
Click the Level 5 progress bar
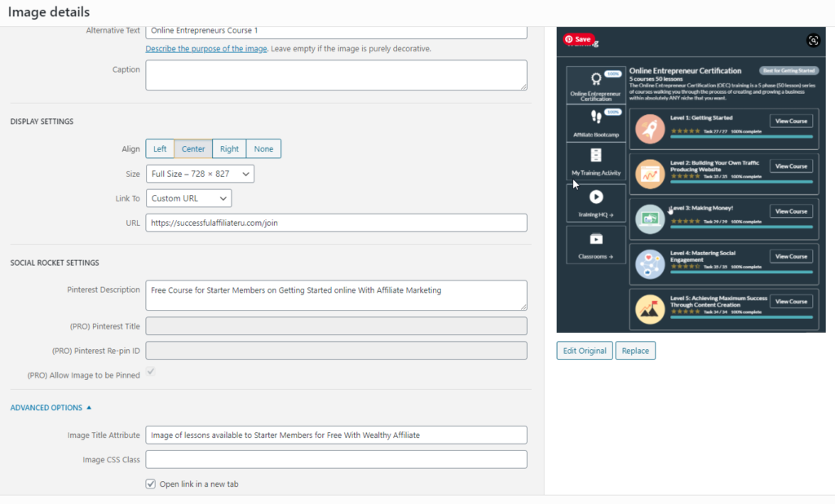click(741, 317)
